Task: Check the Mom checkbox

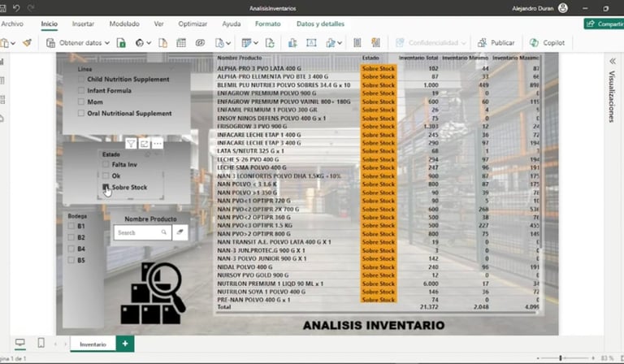Action: 81,102
